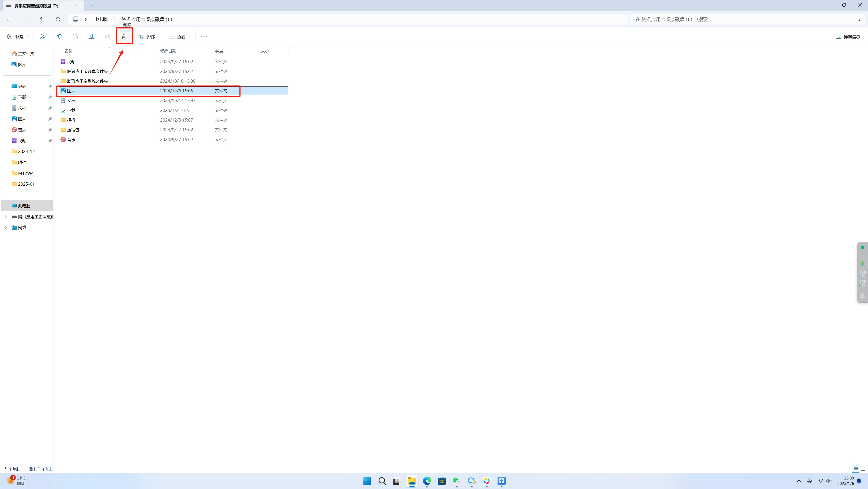Open the notification bell in tray
The image size is (868, 489).
pos(859,481)
